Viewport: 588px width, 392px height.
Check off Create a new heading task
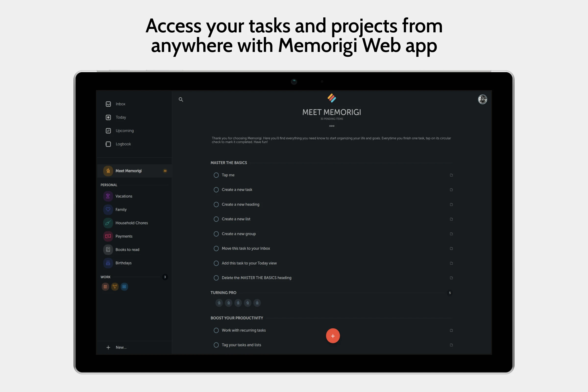click(x=216, y=205)
